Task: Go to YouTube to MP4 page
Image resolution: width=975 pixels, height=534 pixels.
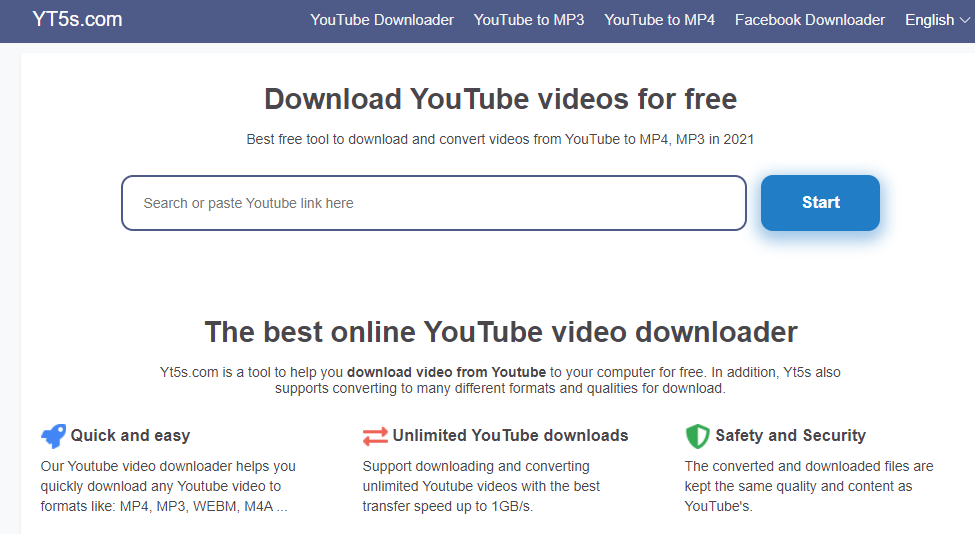Action: click(x=659, y=20)
